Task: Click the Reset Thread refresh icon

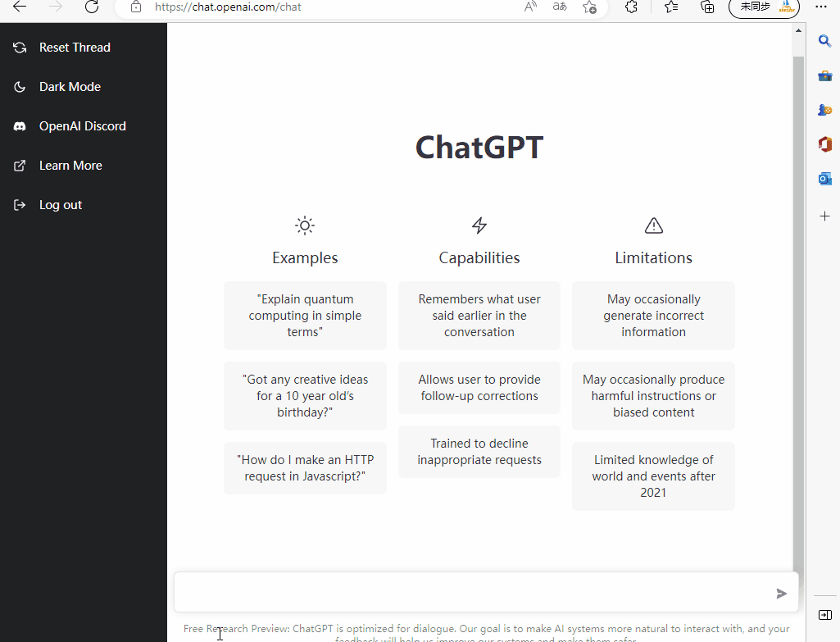Action: pyautogui.click(x=20, y=48)
